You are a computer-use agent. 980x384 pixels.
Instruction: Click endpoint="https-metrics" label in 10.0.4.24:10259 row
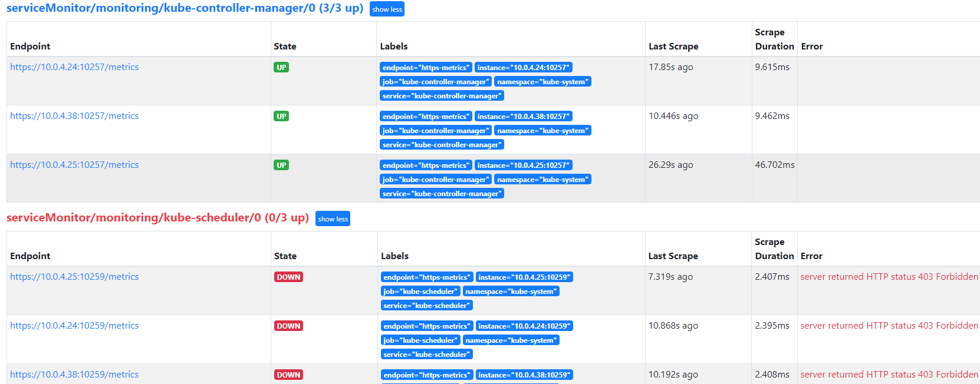427,326
